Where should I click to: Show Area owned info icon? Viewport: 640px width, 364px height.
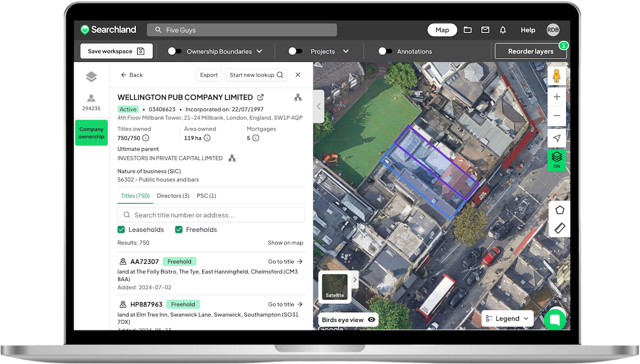(x=207, y=138)
